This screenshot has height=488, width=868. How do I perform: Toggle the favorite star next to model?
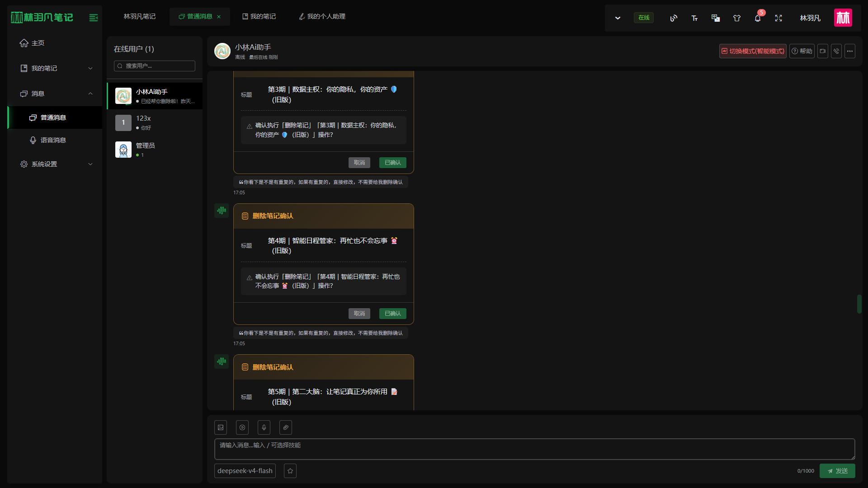click(290, 471)
